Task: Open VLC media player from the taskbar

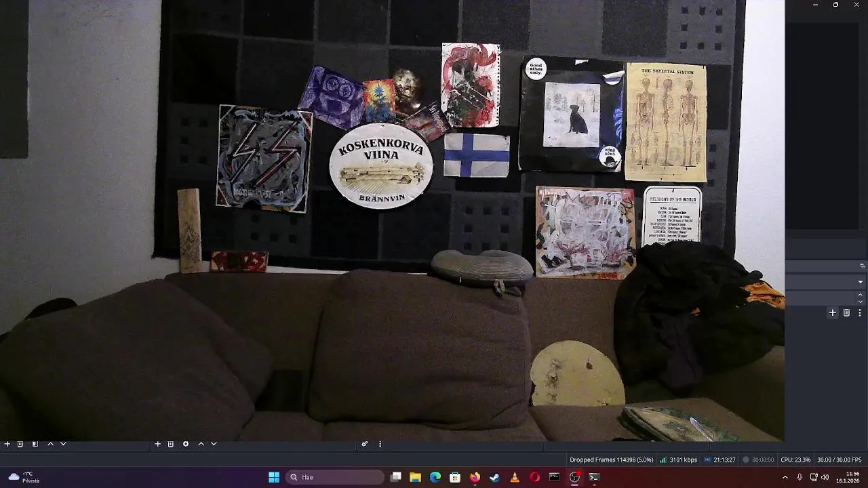Action: [x=515, y=477]
